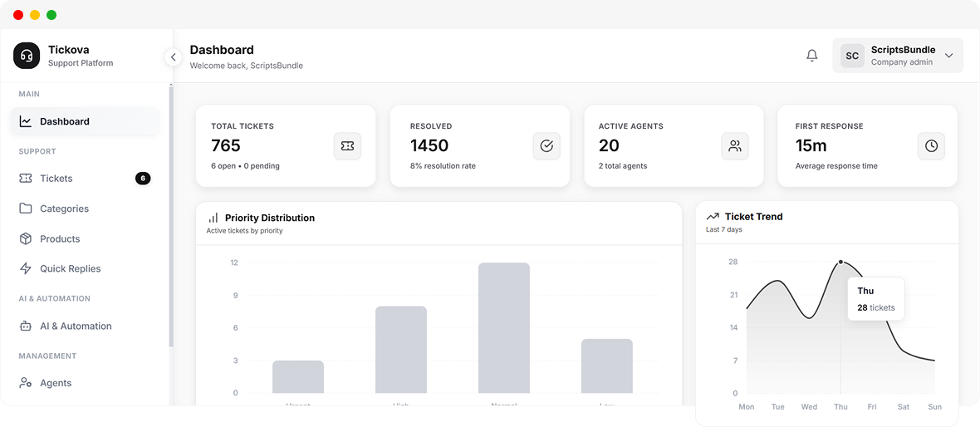The image size is (980, 427).
Task: Open the SC avatar user menu
Action: point(852,56)
